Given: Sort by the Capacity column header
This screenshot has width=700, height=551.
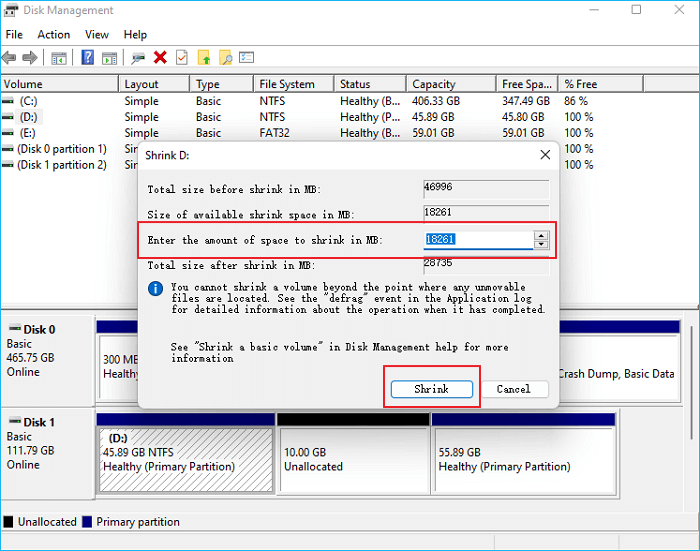Looking at the screenshot, I should pos(451,84).
